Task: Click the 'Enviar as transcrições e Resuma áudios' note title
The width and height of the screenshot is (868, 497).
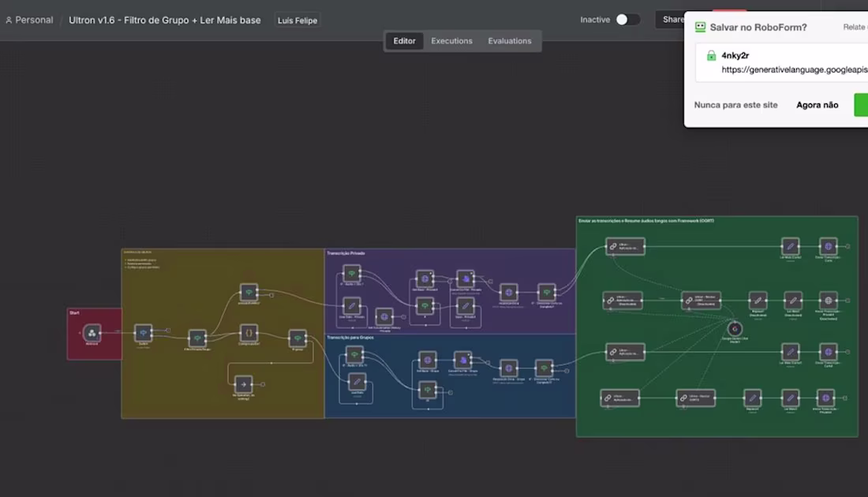Action: tap(646, 220)
